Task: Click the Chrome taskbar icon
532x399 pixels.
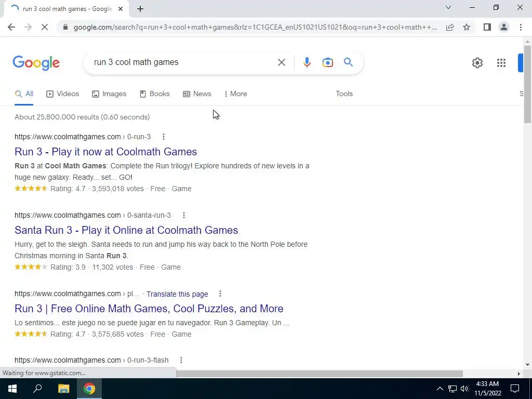Action: point(89,389)
